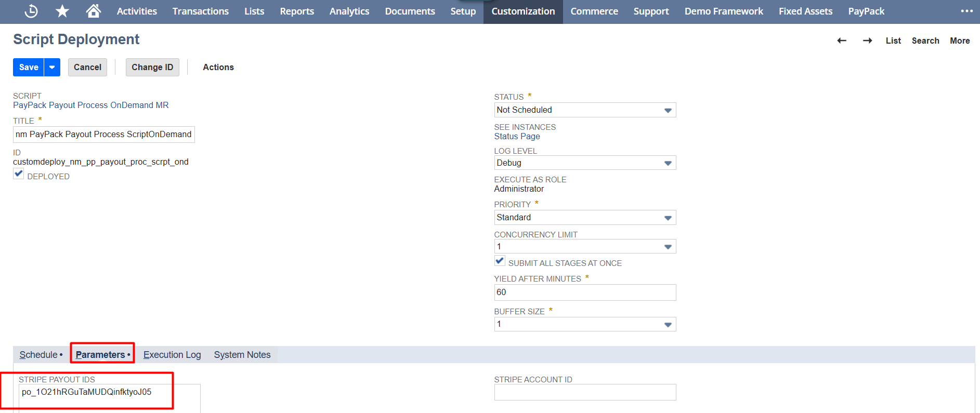Open the Setup menu
The height and width of the screenshot is (413, 980).
[x=463, y=11]
